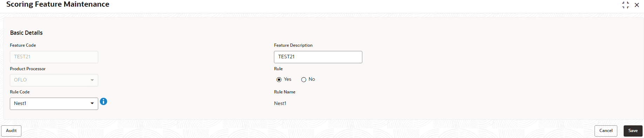Screen dimensions: 644x138
Task: Select the Yes radio button under Rule
Action: 279,80
